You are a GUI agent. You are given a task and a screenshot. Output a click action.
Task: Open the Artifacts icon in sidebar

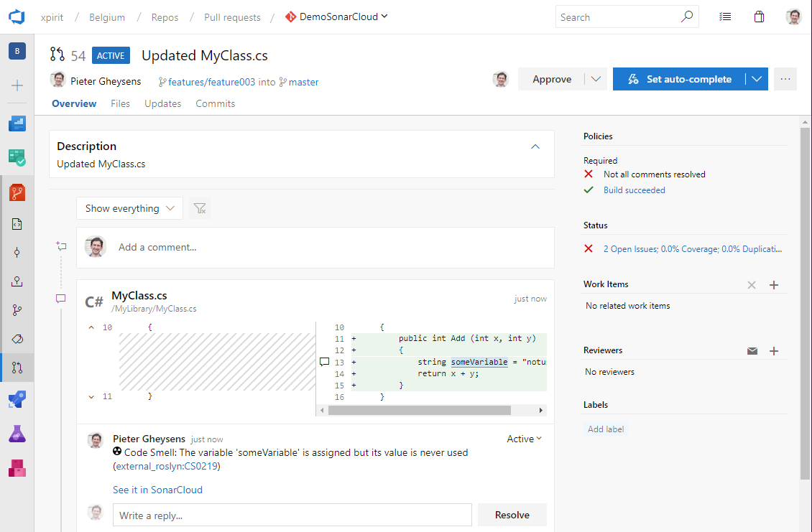(17, 468)
